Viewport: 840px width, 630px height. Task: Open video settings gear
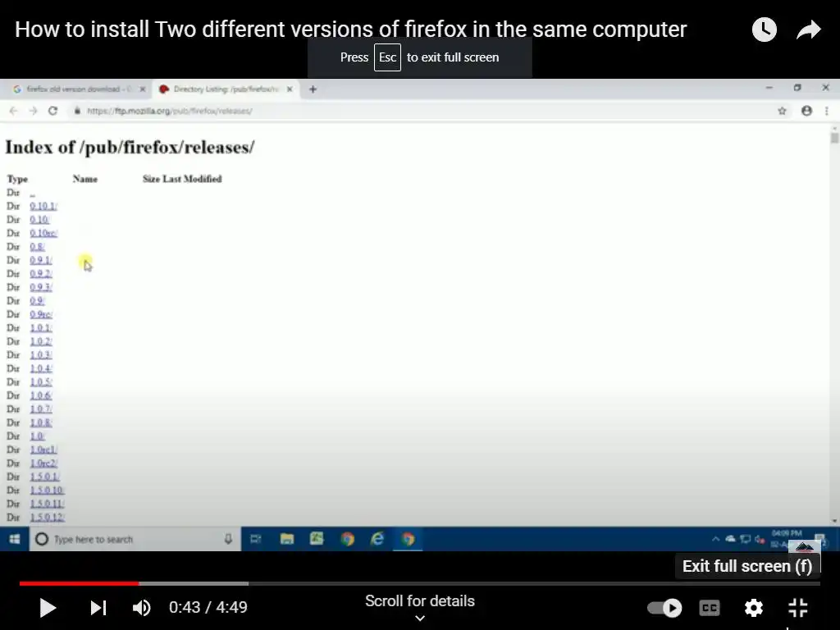coord(754,608)
